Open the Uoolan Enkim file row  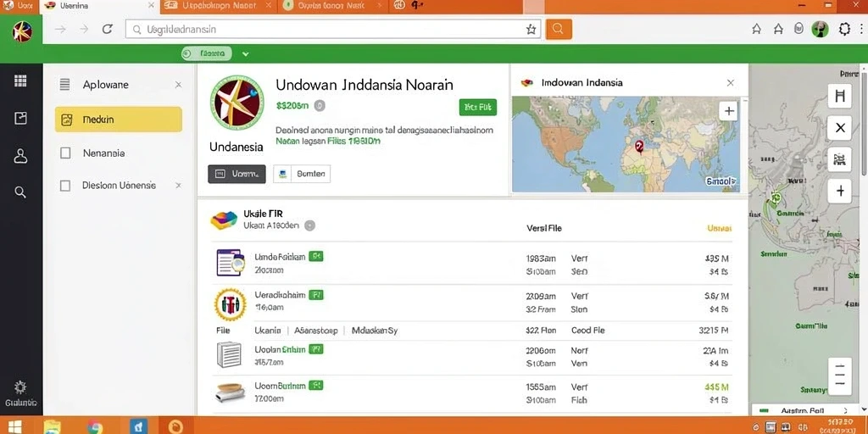(x=471, y=357)
